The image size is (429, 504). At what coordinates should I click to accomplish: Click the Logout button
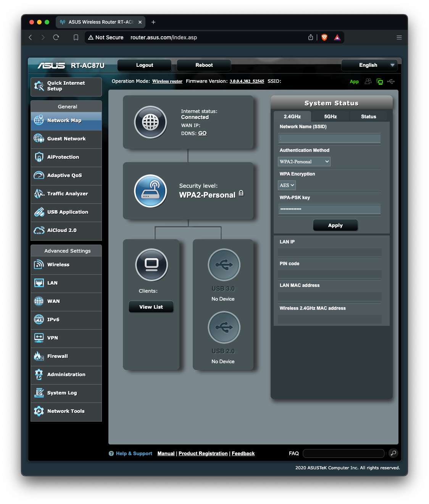coord(145,65)
